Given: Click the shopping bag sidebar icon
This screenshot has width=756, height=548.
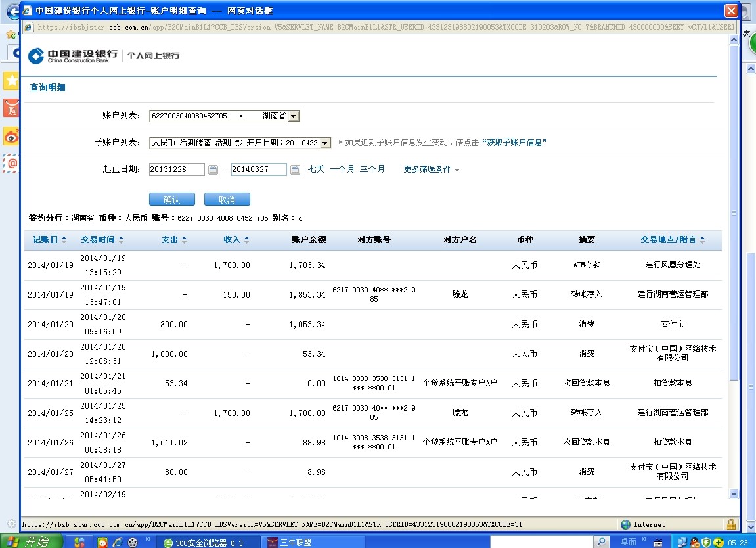Looking at the screenshot, I should pyautogui.click(x=11, y=108).
